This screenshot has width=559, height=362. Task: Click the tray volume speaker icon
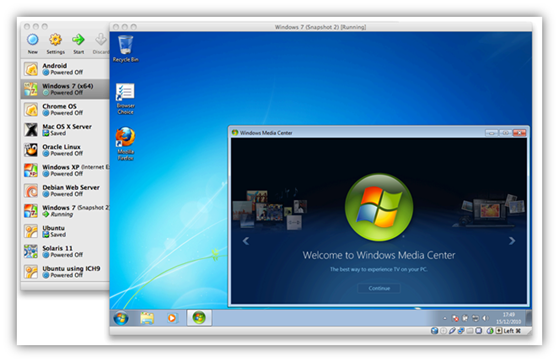pyautogui.click(x=485, y=318)
